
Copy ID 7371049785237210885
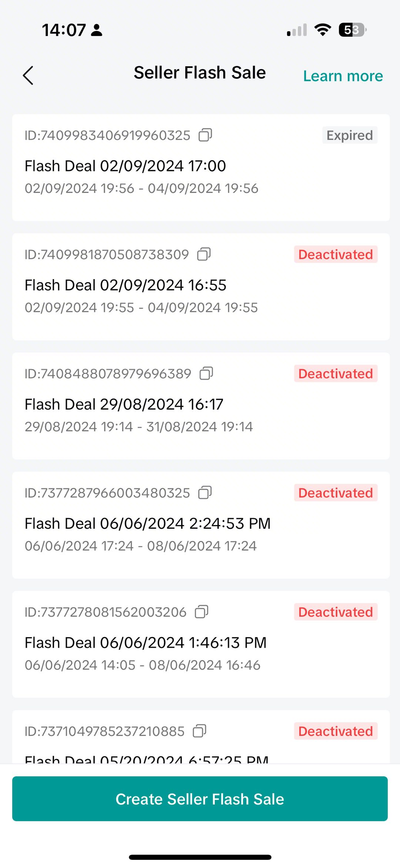tap(200, 731)
